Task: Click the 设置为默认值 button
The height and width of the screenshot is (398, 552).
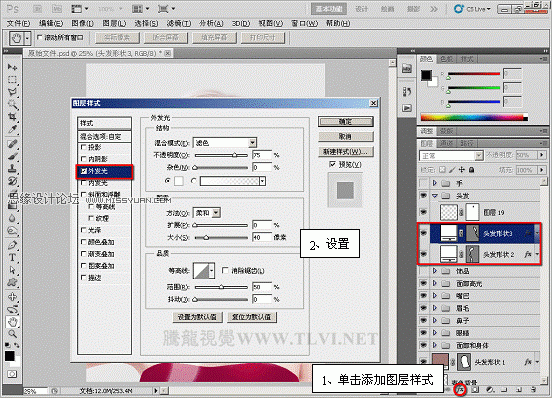Action: pos(197,317)
